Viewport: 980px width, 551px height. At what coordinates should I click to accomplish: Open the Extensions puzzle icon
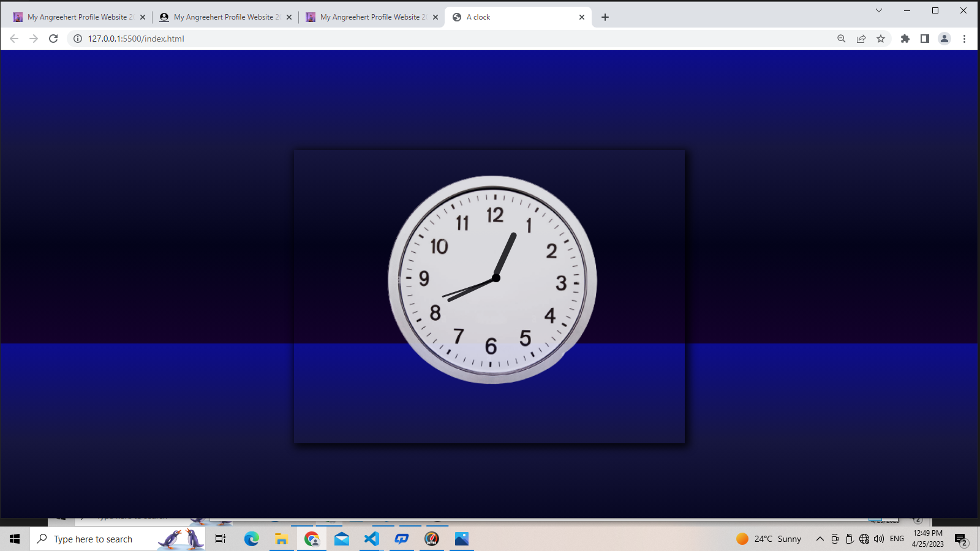[905, 39]
